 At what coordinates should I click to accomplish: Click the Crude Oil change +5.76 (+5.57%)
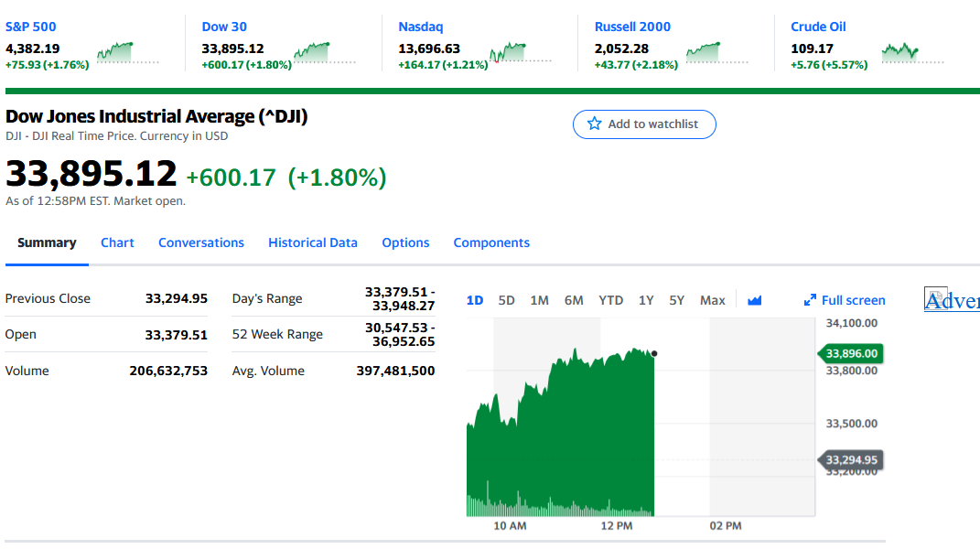click(829, 65)
